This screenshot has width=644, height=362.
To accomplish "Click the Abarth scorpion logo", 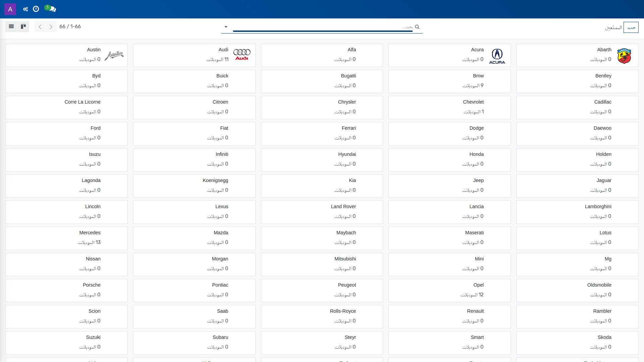I will click(624, 56).
